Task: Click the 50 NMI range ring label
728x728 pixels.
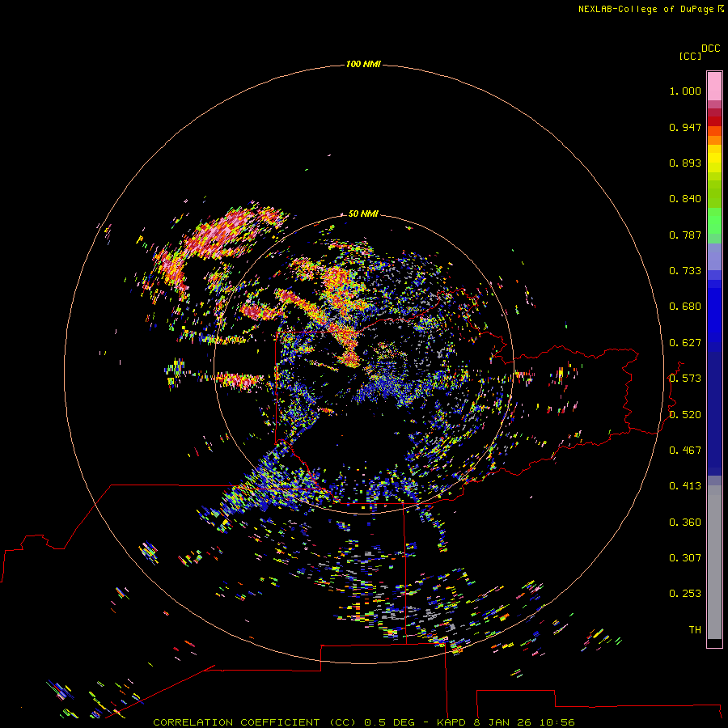Action: pos(363,214)
